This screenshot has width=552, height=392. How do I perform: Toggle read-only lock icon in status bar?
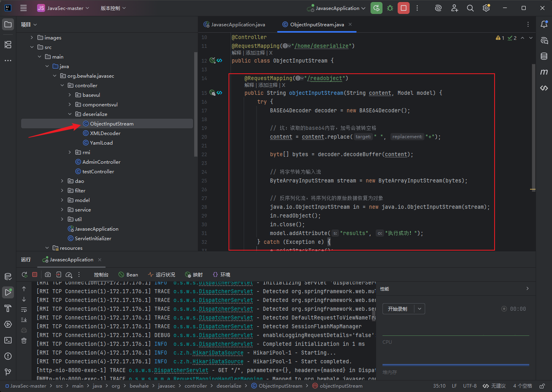click(542, 386)
